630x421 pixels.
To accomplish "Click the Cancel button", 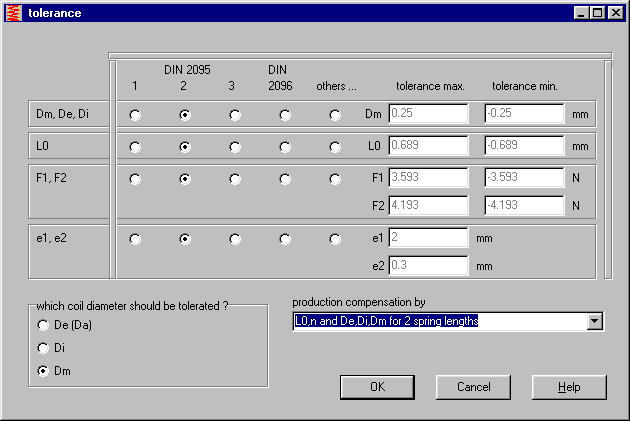I will tap(473, 387).
